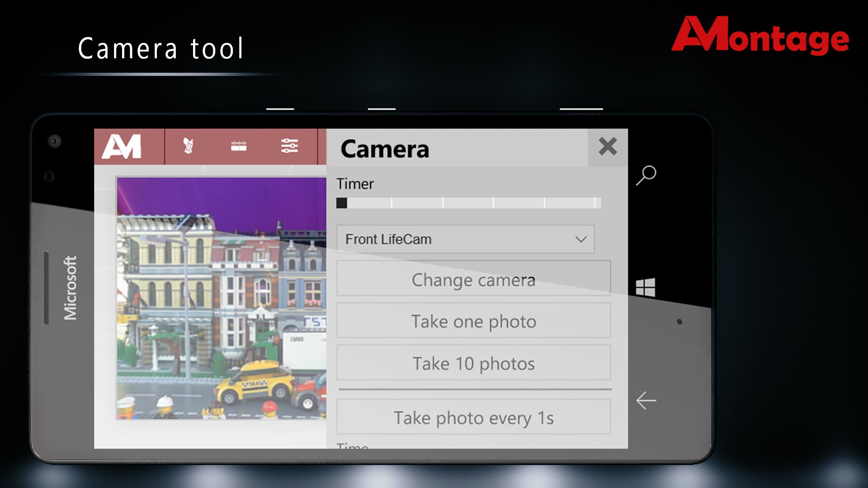Tap the phone's back arrow button
Viewport: 868px width, 488px height.
tap(646, 400)
